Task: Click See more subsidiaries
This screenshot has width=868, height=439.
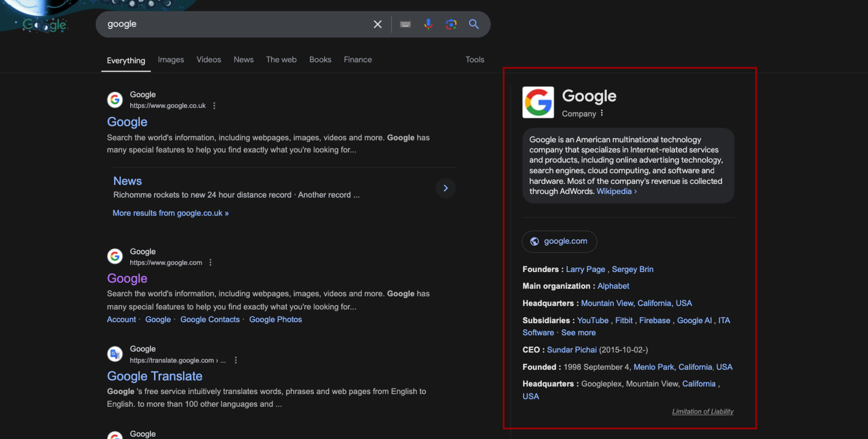Action: (x=578, y=333)
